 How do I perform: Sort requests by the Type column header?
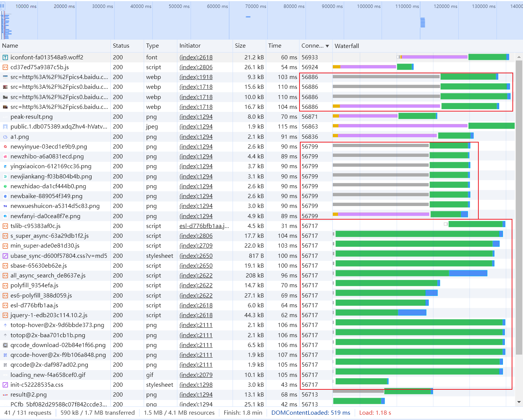(x=160, y=46)
